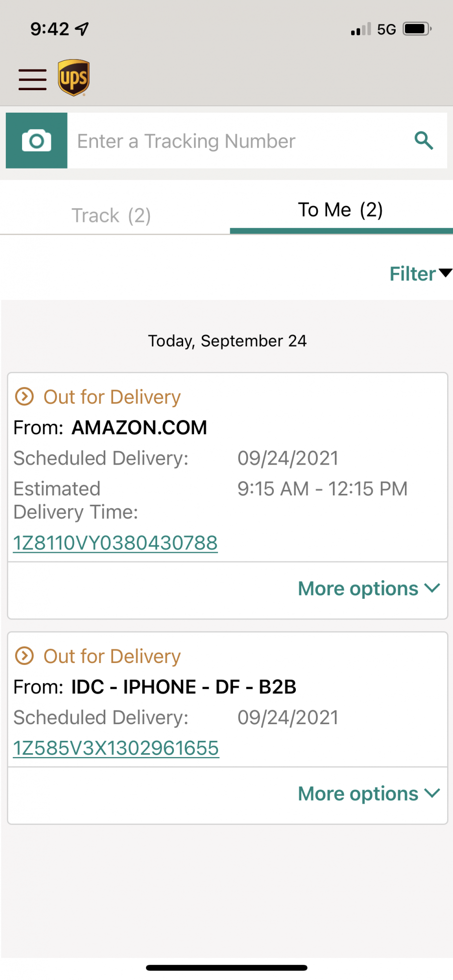Image resolution: width=453 pixels, height=980 pixels.
Task: Select the To Me (2) tab
Action: (341, 210)
